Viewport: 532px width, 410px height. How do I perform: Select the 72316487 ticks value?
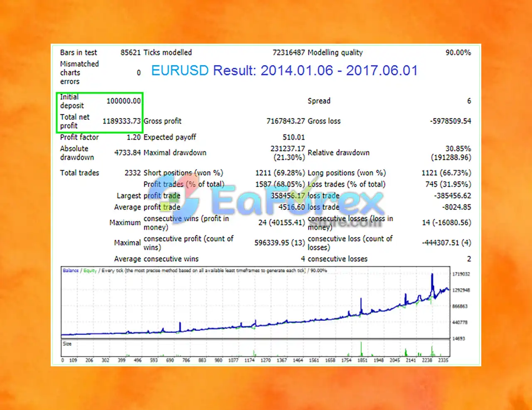[x=289, y=52]
